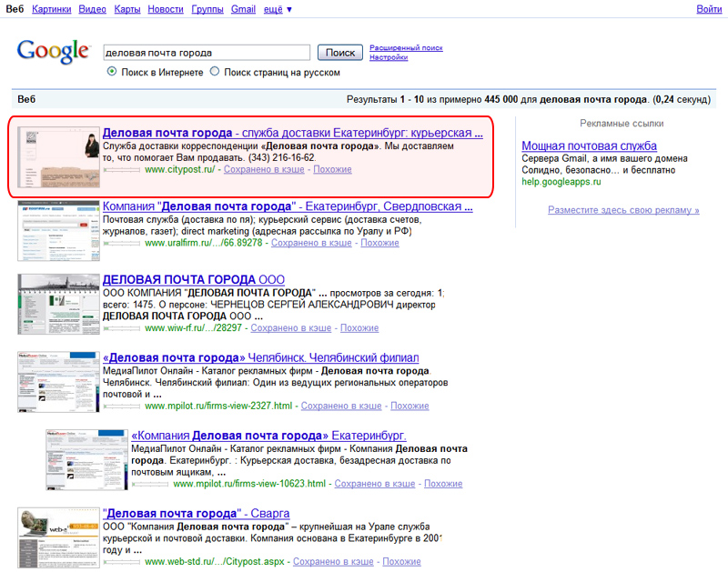Image resolution: width=728 pixels, height=572 pixels.
Task: Go to Gmail from the top bar
Action: 243,9
